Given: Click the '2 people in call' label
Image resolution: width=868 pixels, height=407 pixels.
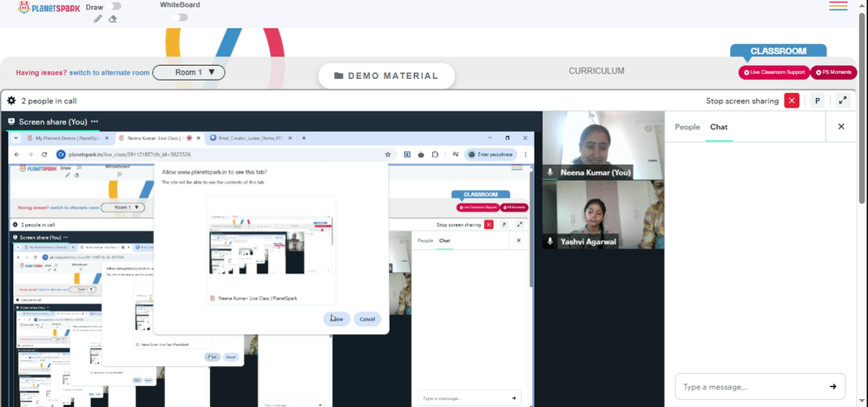Looking at the screenshot, I should pyautogui.click(x=49, y=101).
